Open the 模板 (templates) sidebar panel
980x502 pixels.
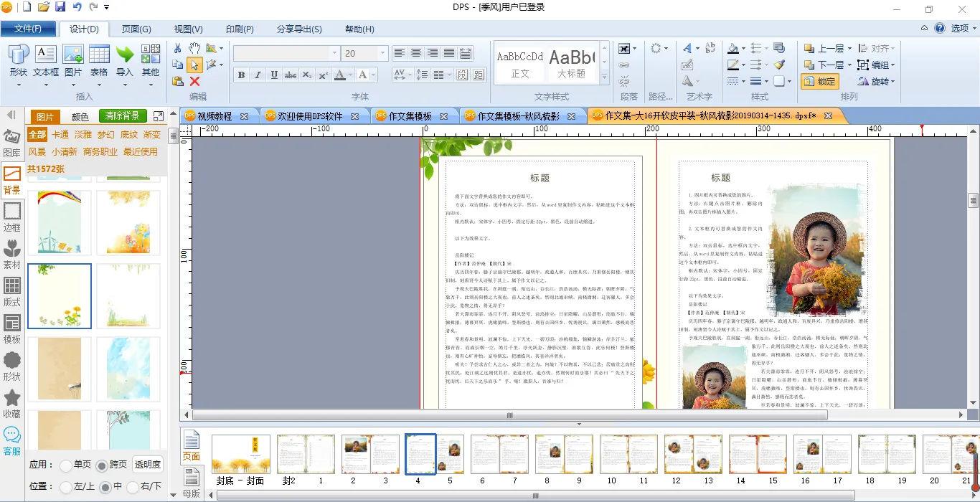[12, 328]
